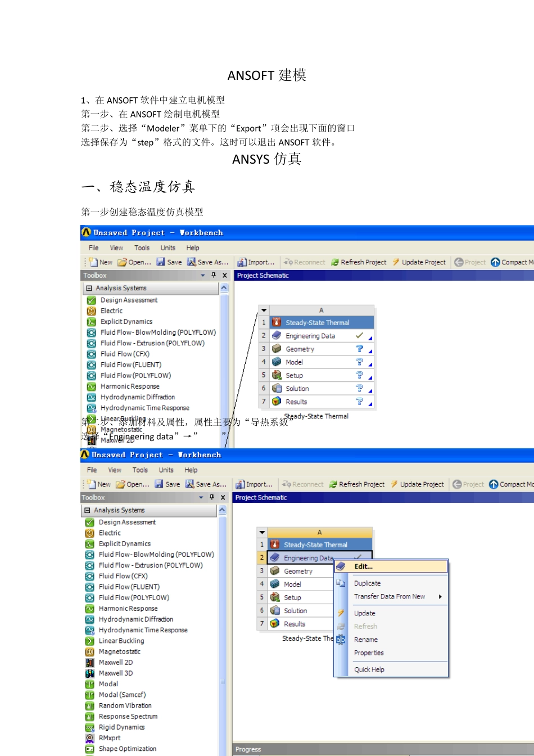This screenshot has width=534, height=756.
Task: Open Units menu in lower Workbench window
Action: point(166,470)
